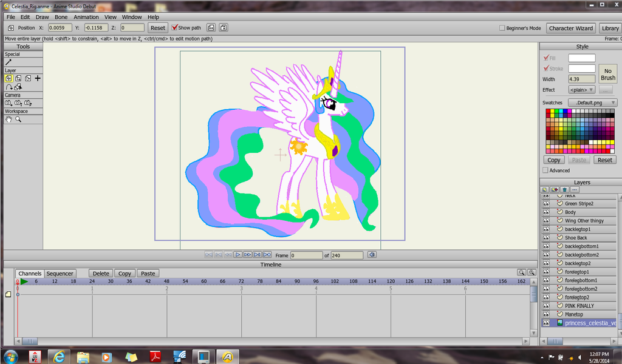Open the Windows Start menu
622x364 pixels.
(x=10, y=357)
